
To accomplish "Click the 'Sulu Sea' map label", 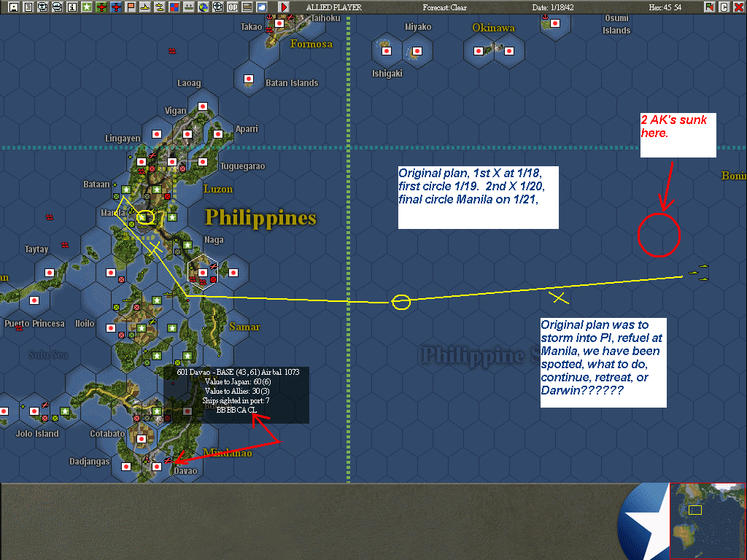I will tap(47, 354).
